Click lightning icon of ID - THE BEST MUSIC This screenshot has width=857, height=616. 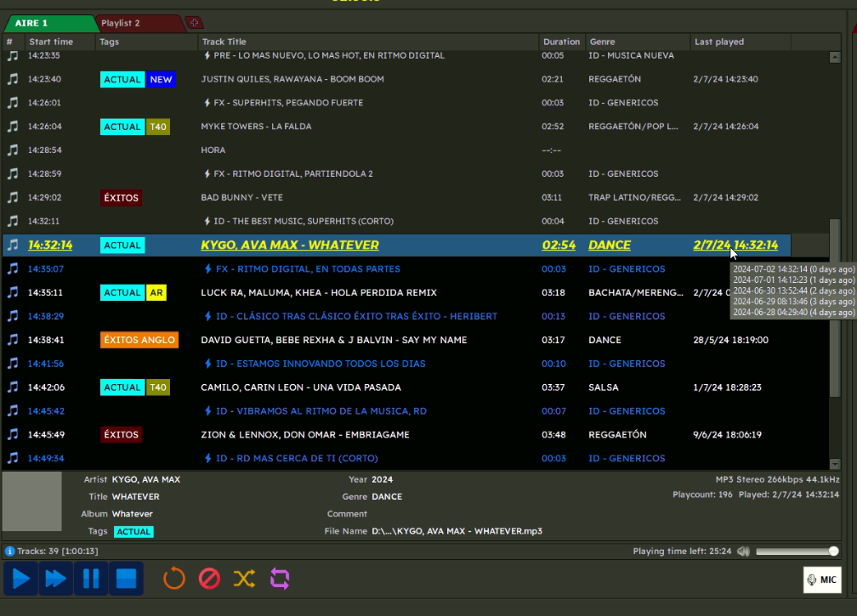[x=207, y=221]
